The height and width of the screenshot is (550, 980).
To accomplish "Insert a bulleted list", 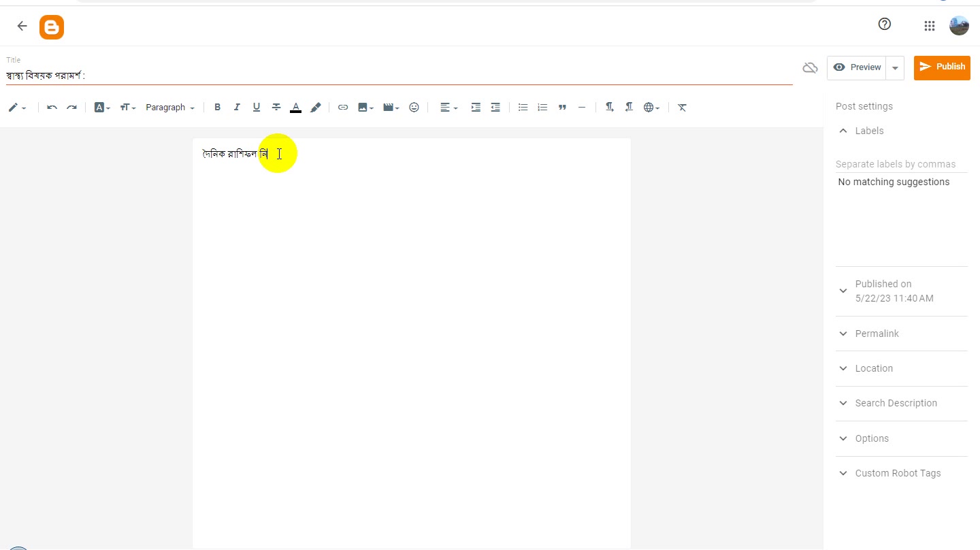I will (523, 108).
